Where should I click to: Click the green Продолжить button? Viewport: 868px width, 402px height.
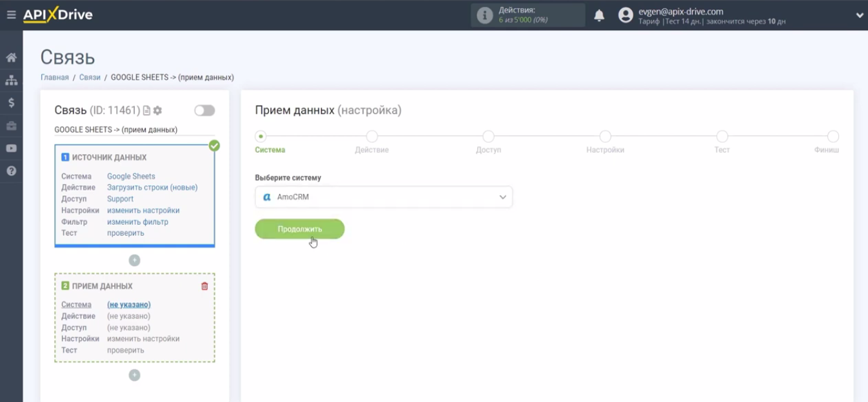(300, 229)
